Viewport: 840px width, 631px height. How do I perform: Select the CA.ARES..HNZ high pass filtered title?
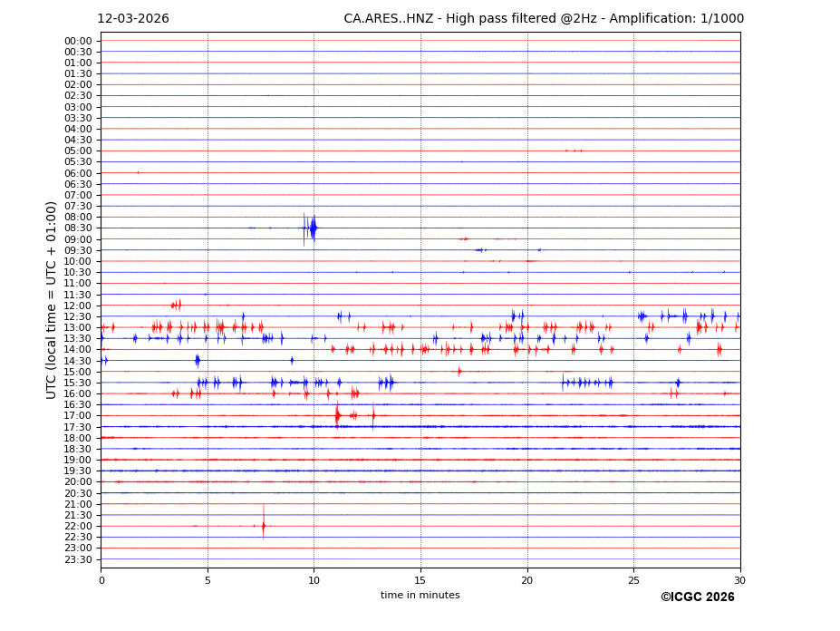(x=544, y=19)
